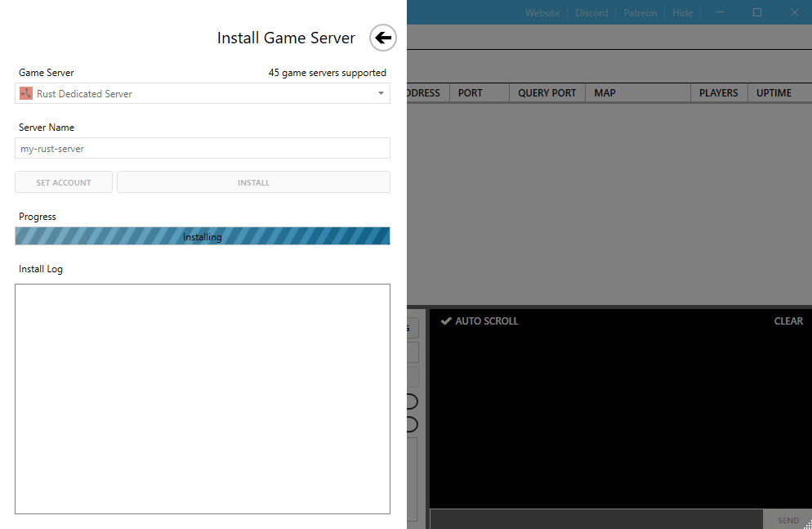Open the Discord link in title bar
Image resolution: width=812 pixels, height=529 pixels.
click(591, 13)
